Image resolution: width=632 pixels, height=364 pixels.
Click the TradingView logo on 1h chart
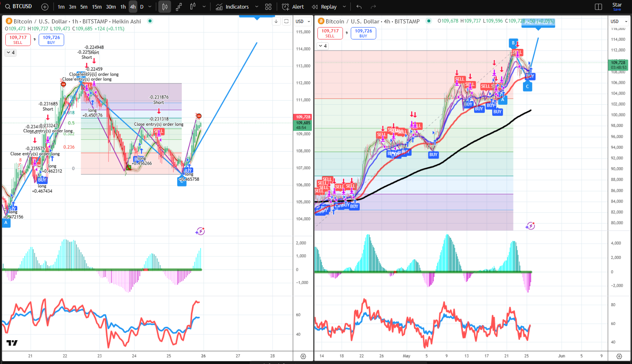pos(12,343)
